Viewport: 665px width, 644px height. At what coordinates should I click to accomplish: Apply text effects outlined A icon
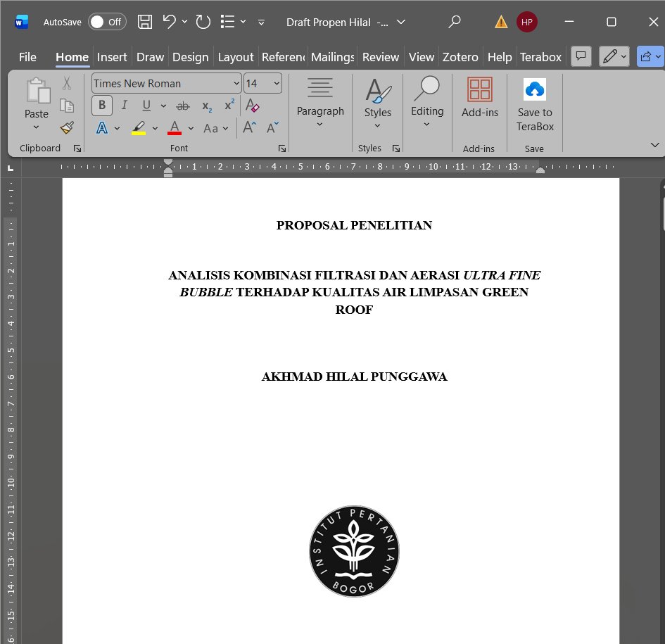(x=102, y=127)
